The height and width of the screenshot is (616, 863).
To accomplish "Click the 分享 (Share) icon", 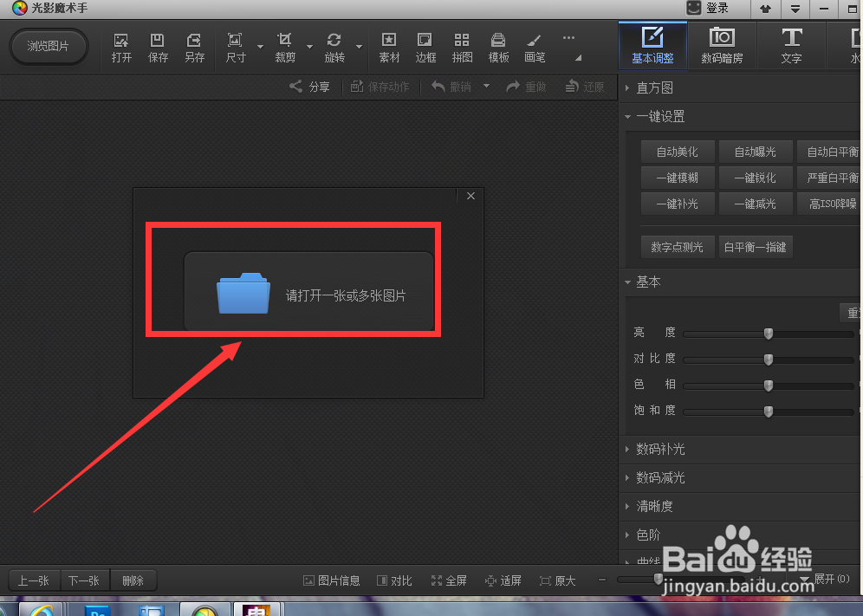I will 295,87.
